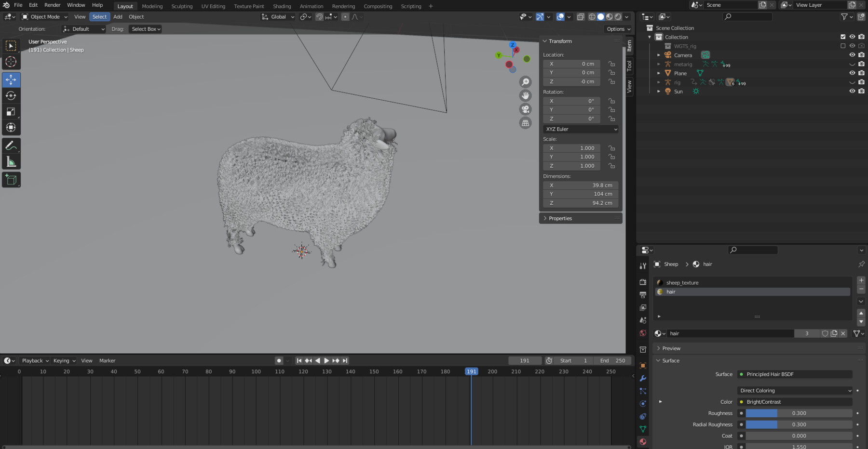This screenshot has width=868, height=449.
Task: Open the World Properties tab
Action: (643, 333)
